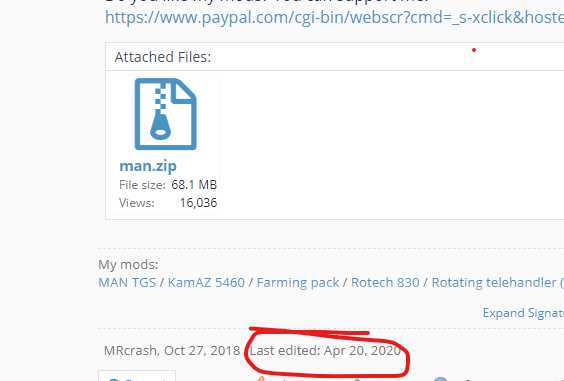Open the Oct 27, 2018 post permalink
Viewport: 564px width, 381px height.
202,350
